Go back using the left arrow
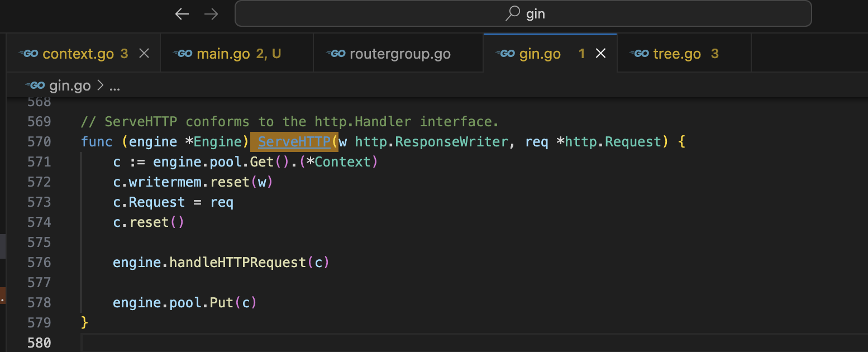The width and height of the screenshot is (868, 352). pos(182,14)
